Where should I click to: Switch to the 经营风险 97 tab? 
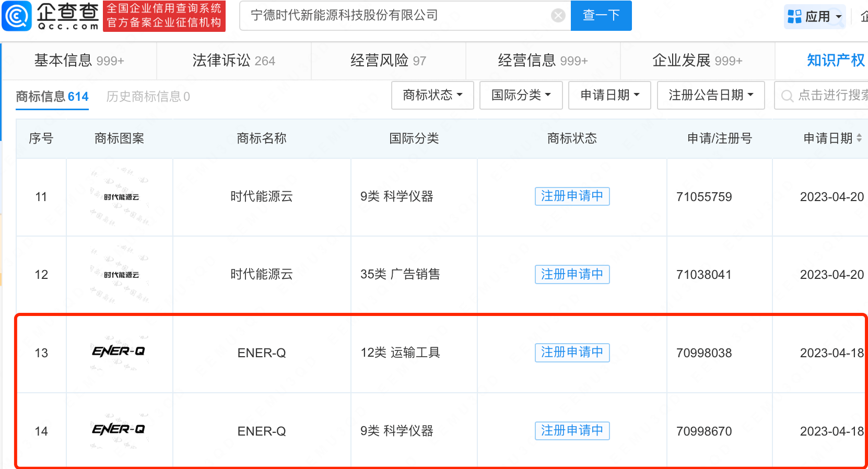tap(388, 61)
